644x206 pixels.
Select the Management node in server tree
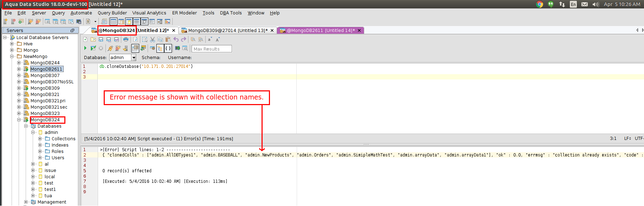52,202
